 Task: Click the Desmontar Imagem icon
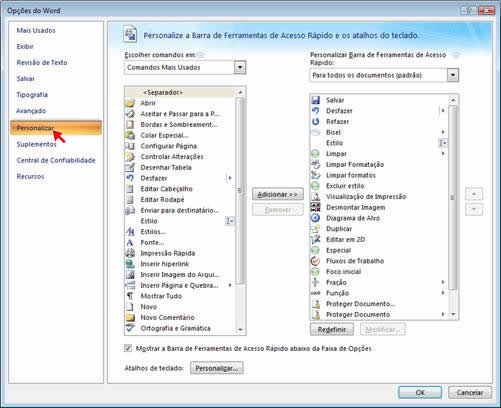[x=315, y=207]
